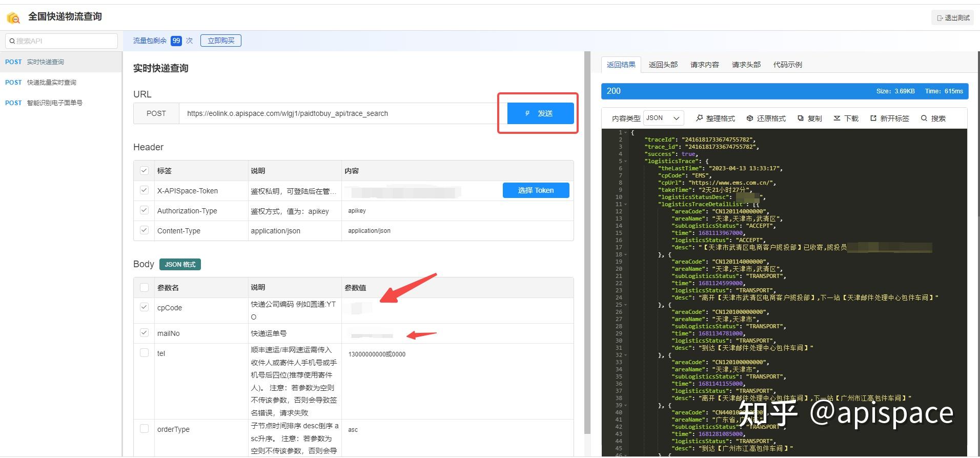Collapse the JSON block at line 39
The width and height of the screenshot is (980, 458).
(x=626, y=405)
